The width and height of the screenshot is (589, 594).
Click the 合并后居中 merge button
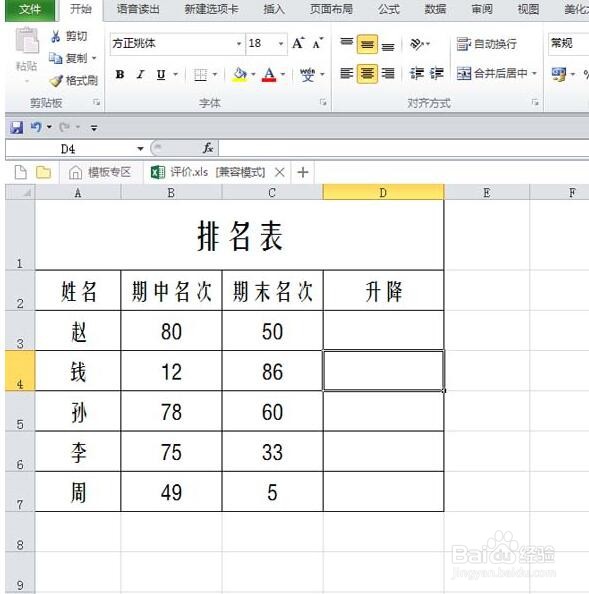(492, 73)
